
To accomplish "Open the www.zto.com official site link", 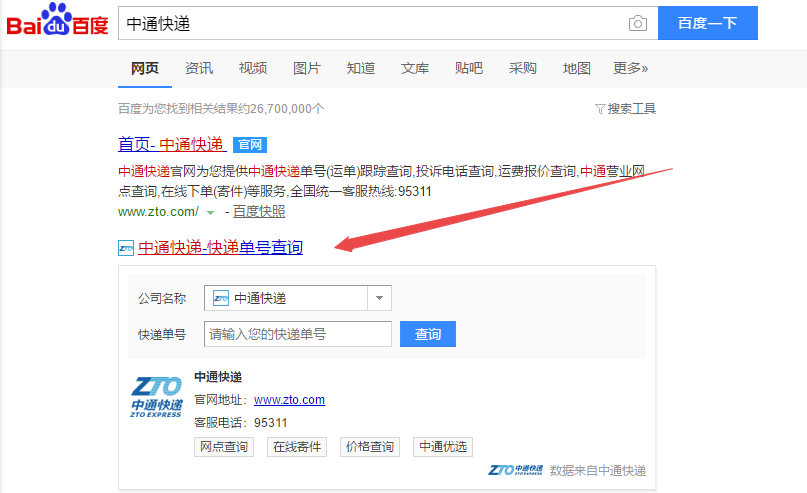I will point(289,400).
